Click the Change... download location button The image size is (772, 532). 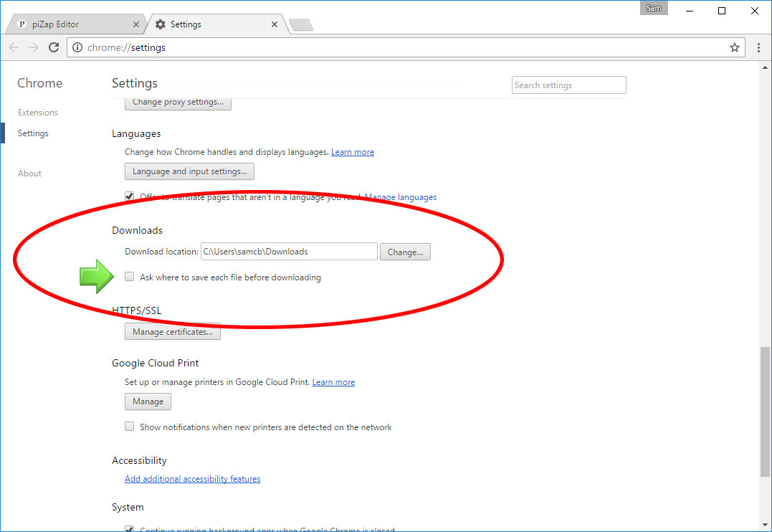coord(405,252)
